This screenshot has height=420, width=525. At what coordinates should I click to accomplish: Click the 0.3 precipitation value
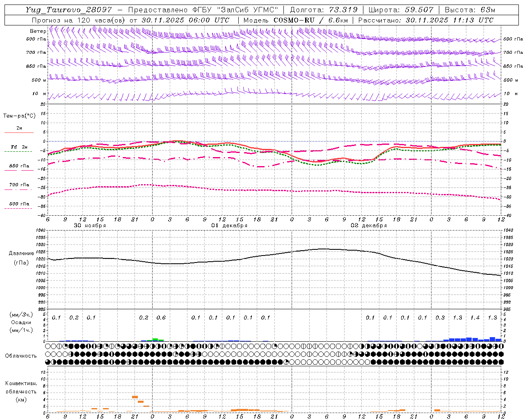coord(440,317)
